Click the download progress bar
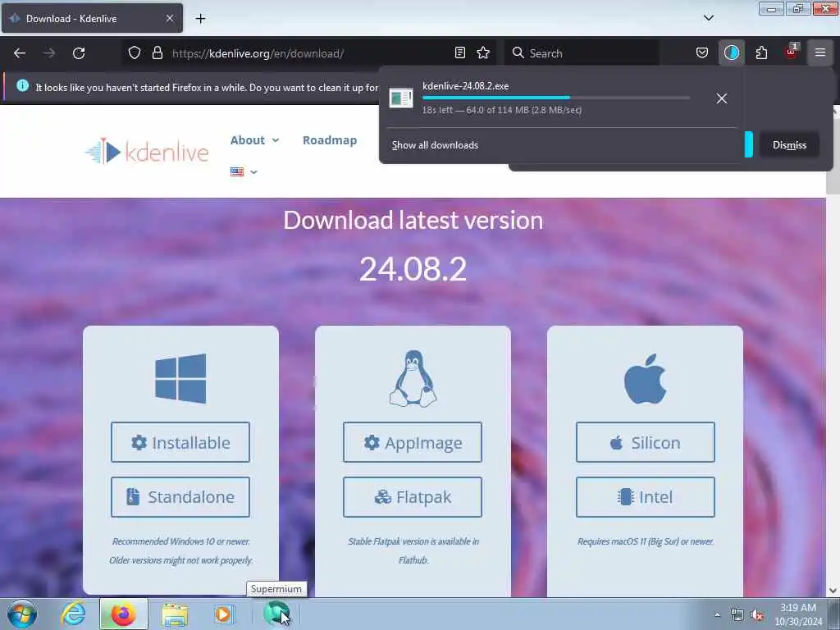Viewport: 840px width, 630px height. coord(556,98)
